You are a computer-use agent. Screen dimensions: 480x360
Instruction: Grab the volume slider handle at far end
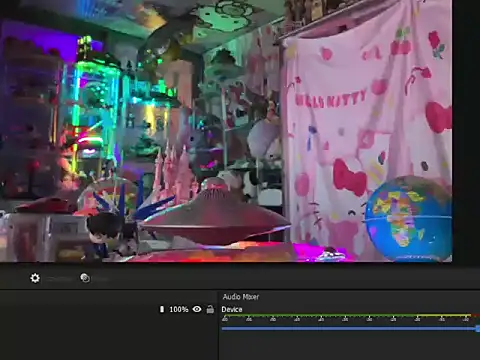478,329
